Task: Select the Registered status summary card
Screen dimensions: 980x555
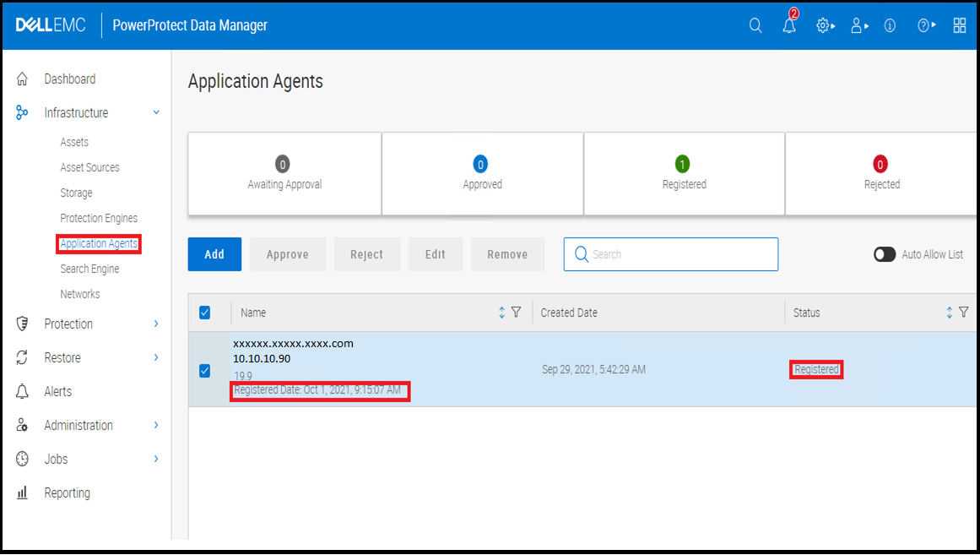Action: tap(684, 173)
